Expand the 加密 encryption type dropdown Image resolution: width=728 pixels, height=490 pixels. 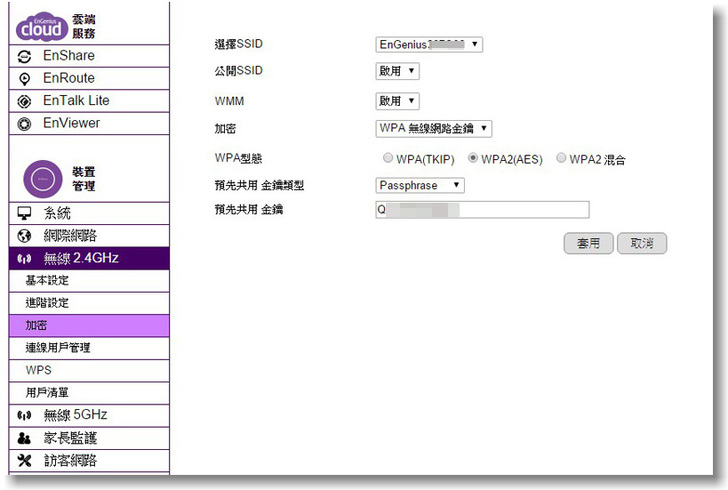(x=434, y=128)
